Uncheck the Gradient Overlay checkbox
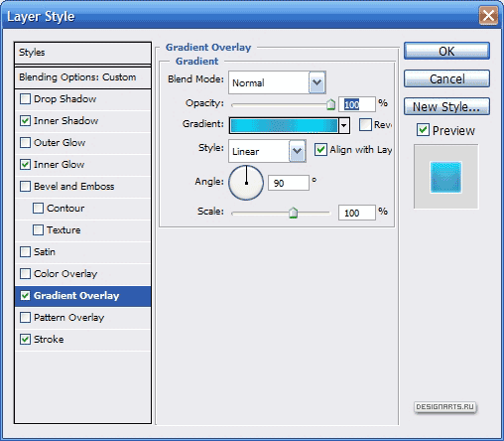 [x=25, y=296]
